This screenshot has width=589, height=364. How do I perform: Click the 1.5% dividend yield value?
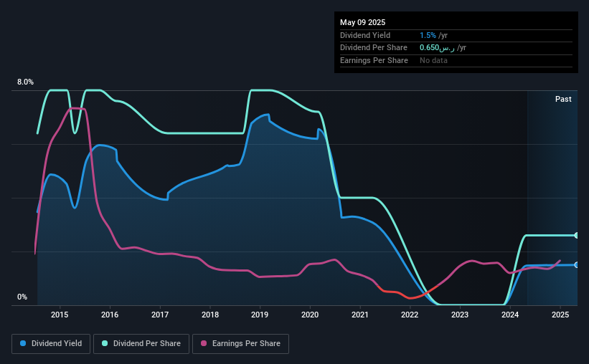click(x=428, y=35)
